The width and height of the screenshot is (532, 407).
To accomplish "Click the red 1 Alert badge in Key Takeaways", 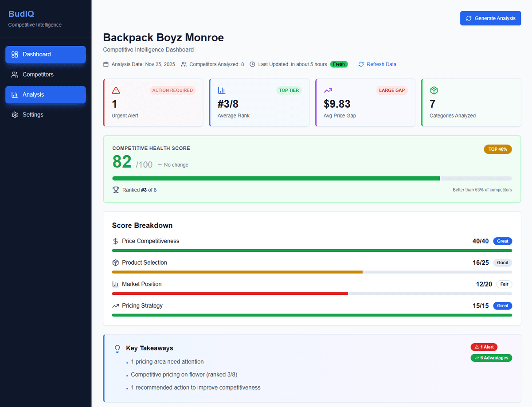I will 484,347.
